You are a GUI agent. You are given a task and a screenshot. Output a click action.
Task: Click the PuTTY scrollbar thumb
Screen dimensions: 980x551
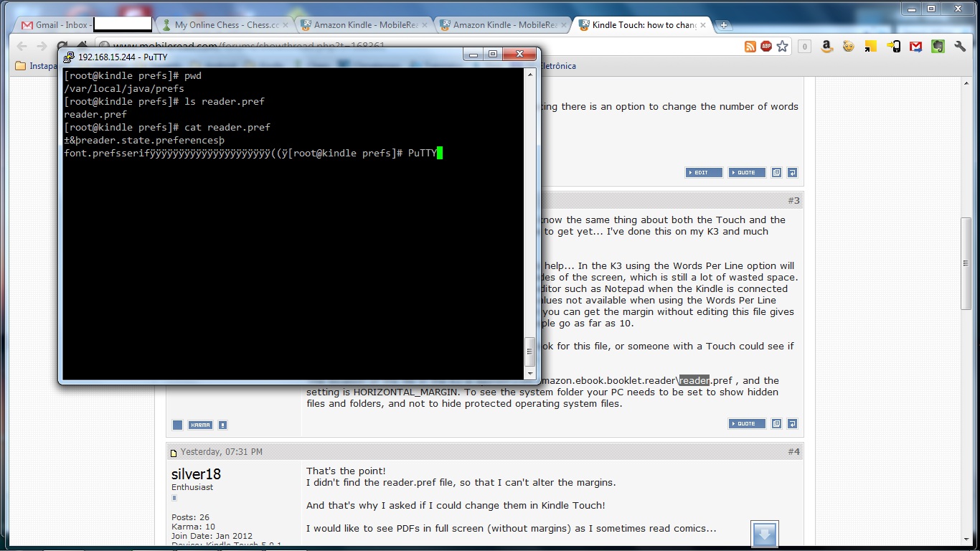click(530, 352)
